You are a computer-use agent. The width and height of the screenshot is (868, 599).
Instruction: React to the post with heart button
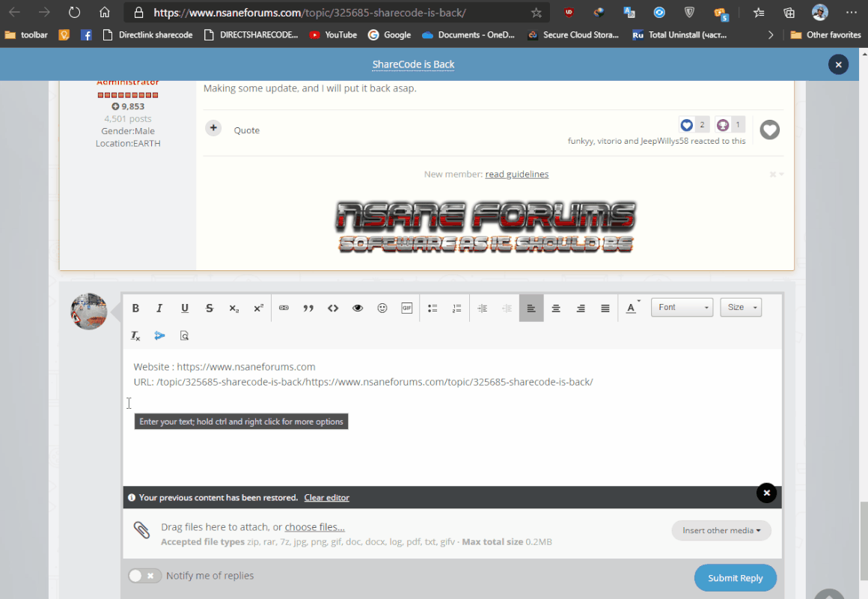pyautogui.click(x=769, y=130)
